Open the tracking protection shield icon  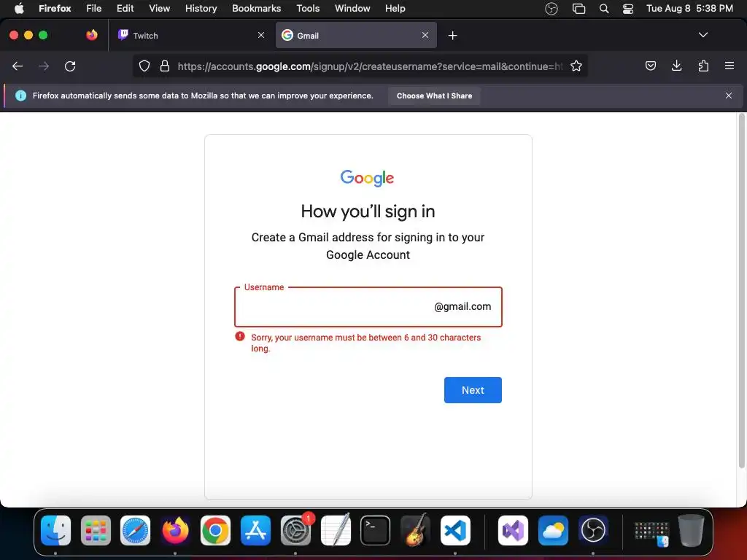(x=144, y=66)
